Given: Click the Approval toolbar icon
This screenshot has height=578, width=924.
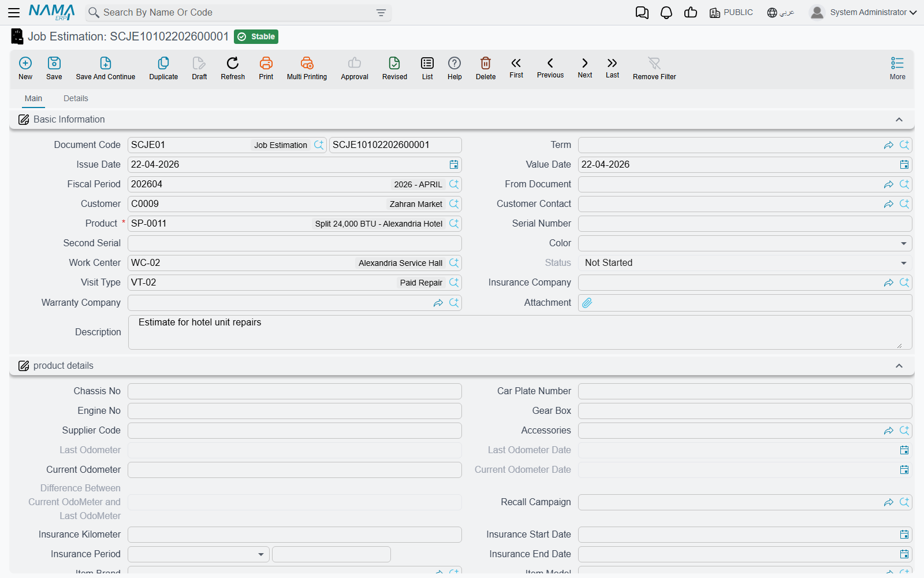Looking at the screenshot, I should 355,68.
